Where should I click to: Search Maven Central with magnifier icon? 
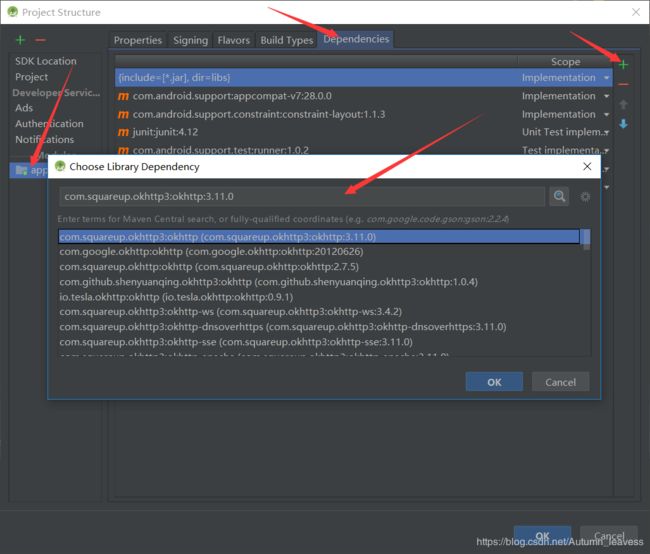pos(559,196)
